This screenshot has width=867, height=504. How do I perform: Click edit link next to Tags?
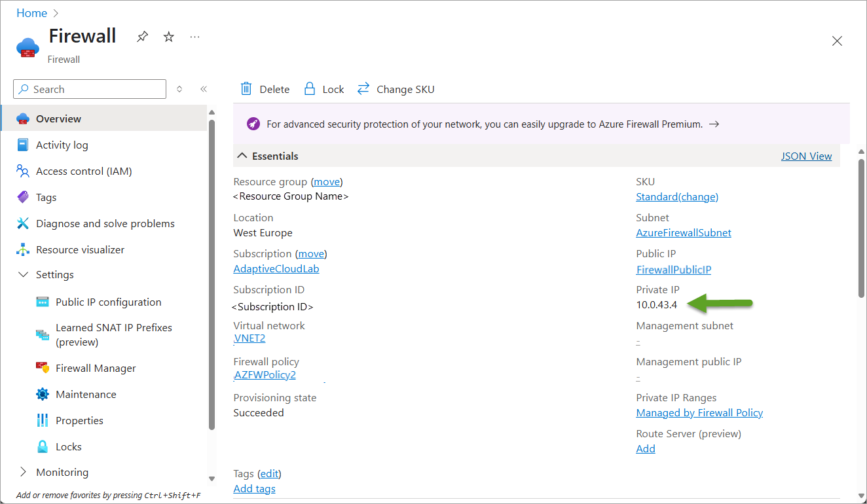[x=270, y=473]
